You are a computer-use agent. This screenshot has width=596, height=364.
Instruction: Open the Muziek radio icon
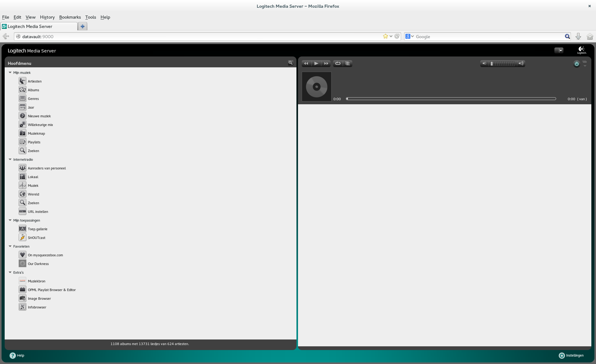click(x=22, y=185)
